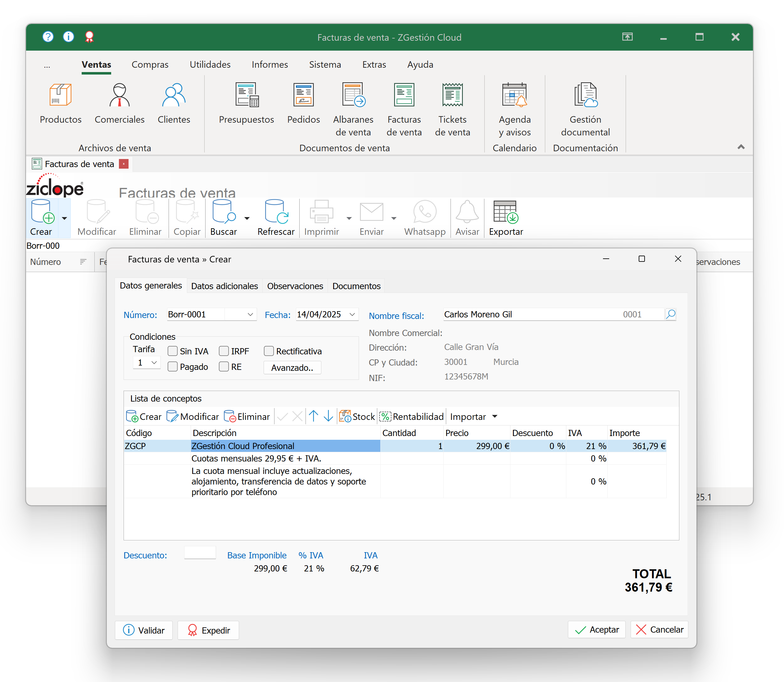
Task: Click the Descuento input field
Action: click(200, 552)
